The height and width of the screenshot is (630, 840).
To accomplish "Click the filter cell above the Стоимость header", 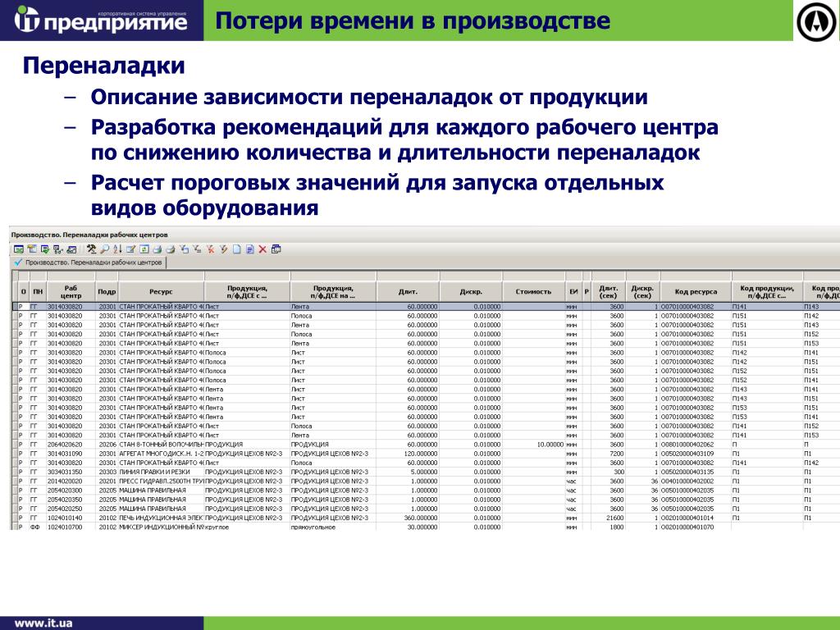I will click(x=533, y=276).
